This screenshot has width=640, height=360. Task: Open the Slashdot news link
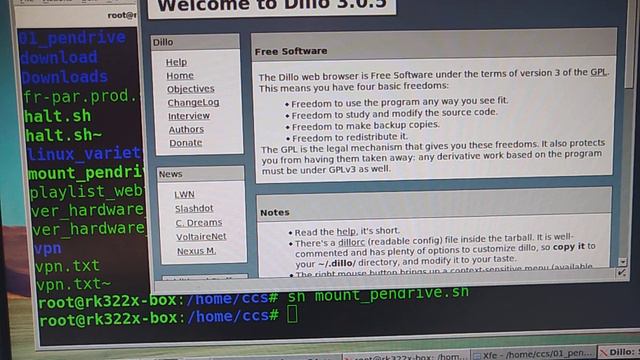[x=194, y=209]
